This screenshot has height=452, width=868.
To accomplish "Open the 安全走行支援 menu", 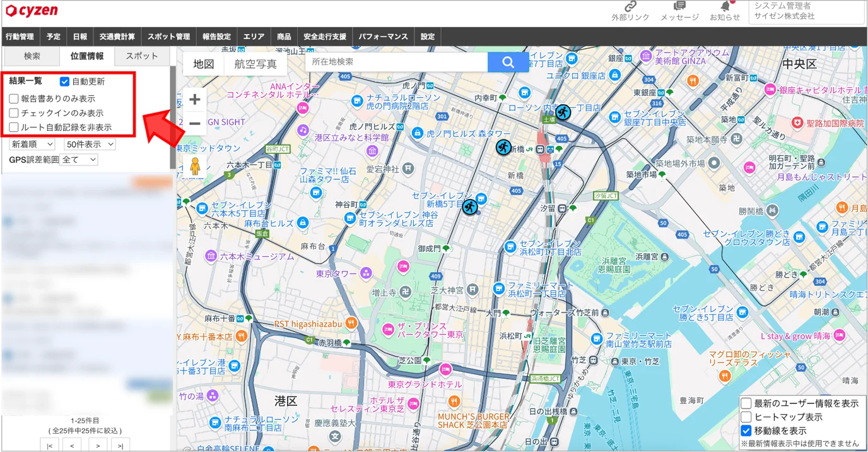I will (325, 37).
